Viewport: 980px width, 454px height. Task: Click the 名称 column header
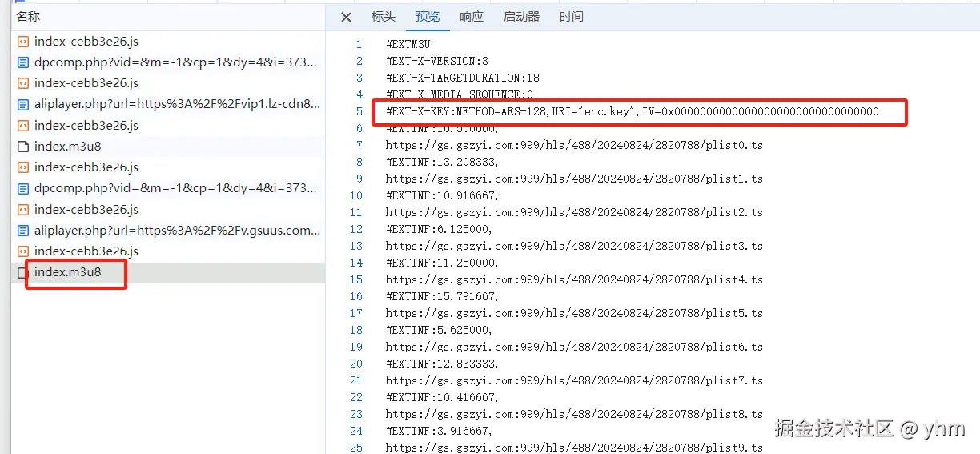(x=28, y=16)
